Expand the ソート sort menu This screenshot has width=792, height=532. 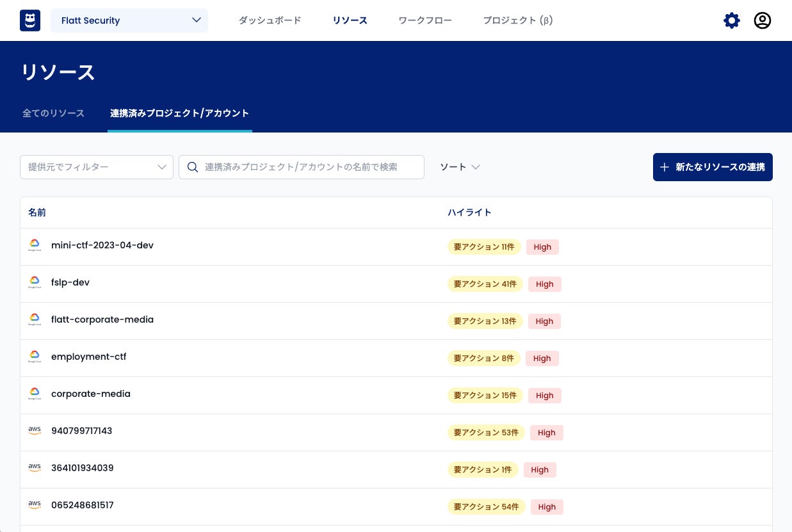(460, 167)
